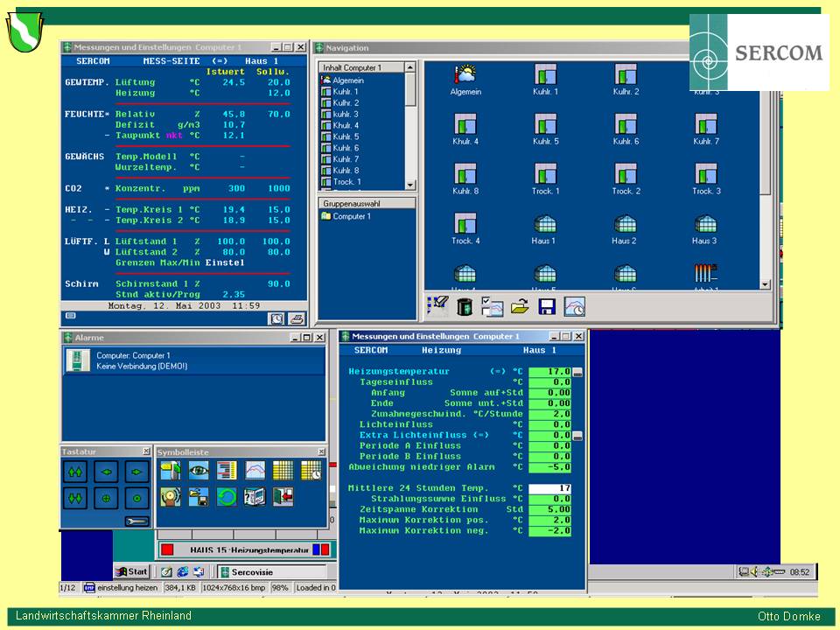Click the trash bin icon in Navigation toolbar
840x630 pixels.
point(465,306)
